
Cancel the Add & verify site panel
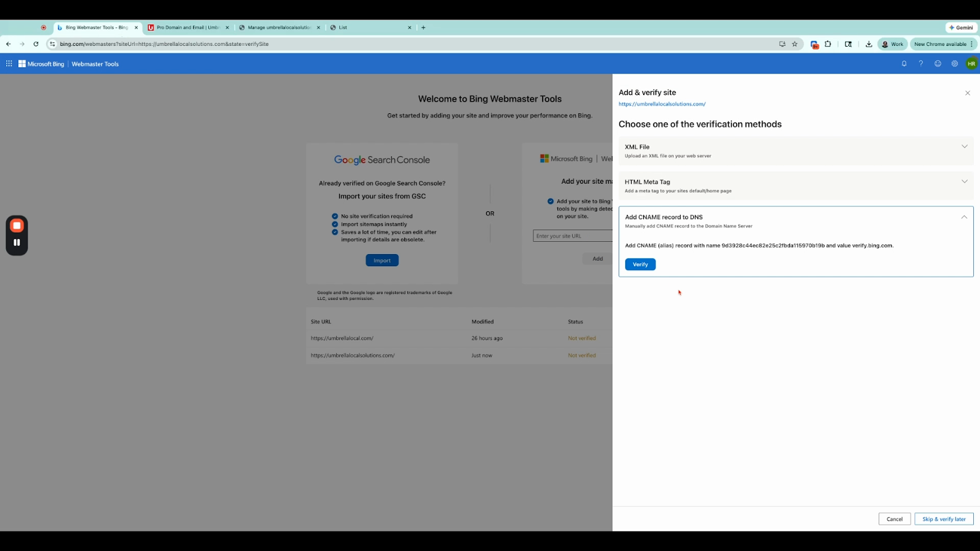894,519
